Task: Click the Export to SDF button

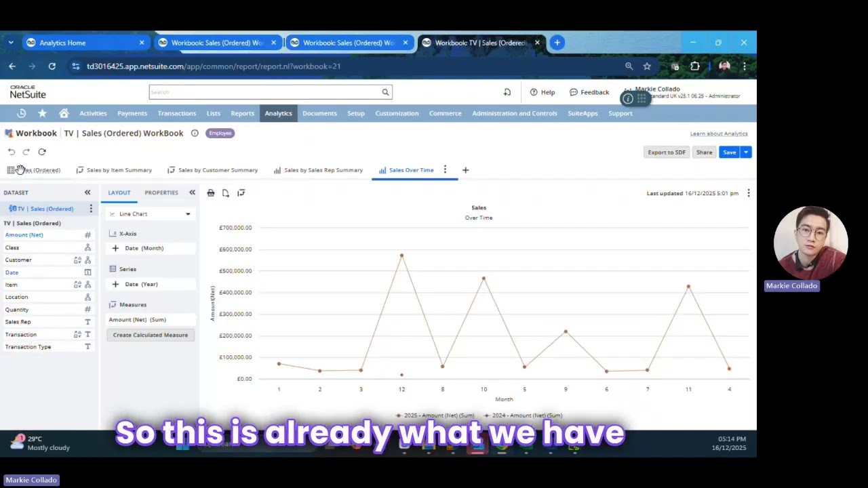Action: pos(667,152)
